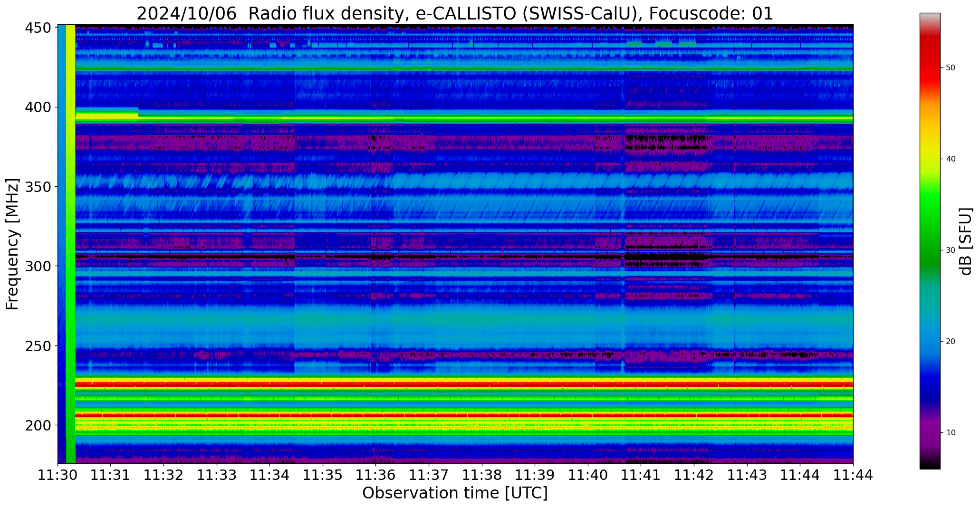Click the 11:36 time tick label
Viewport: 980px width, 507px height.
tap(376, 475)
